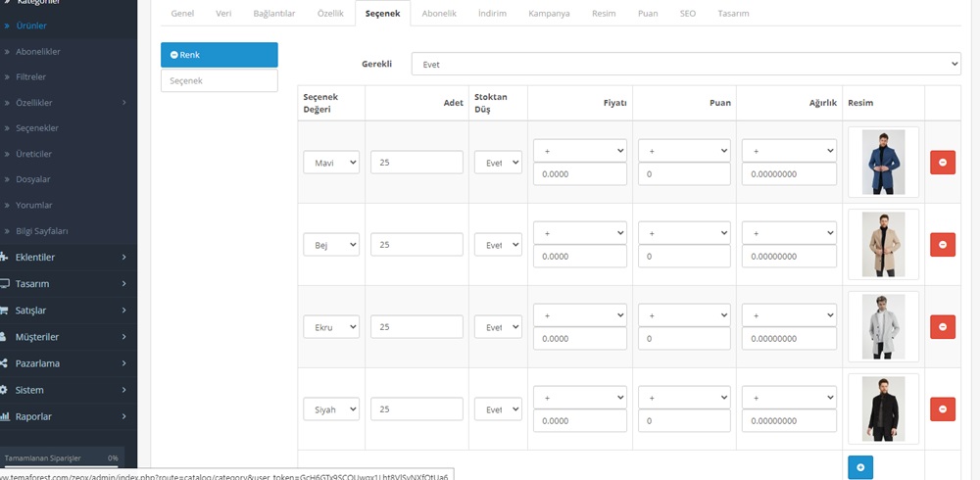Delete the Siyah option row
The height and width of the screenshot is (480, 980).
click(x=942, y=408)
